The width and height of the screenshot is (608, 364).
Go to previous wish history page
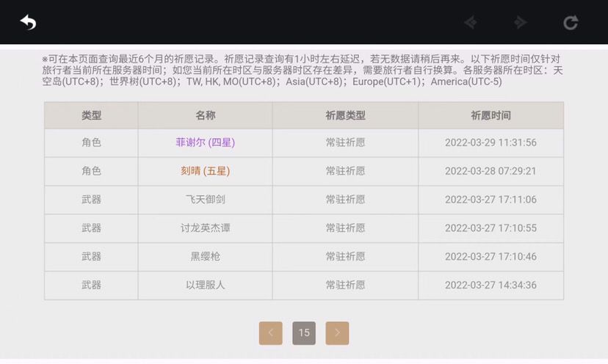(x=270, y=333)
